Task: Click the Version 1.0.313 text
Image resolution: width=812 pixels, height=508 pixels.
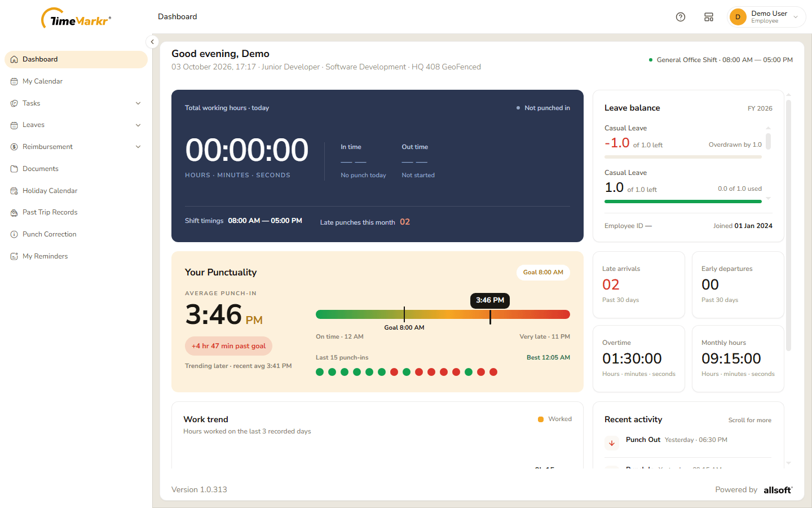Action: coord(199,490)
